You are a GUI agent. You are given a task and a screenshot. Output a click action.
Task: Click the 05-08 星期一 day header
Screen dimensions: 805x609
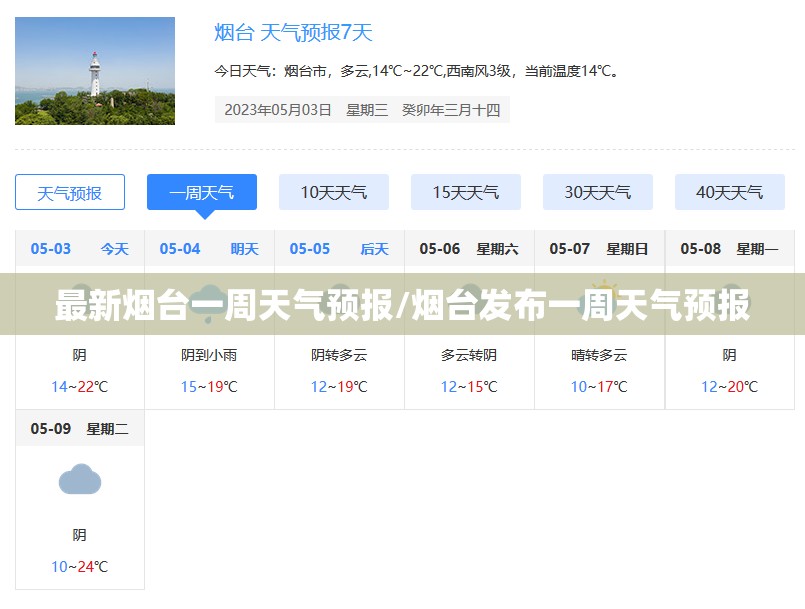tap(730, 249)
